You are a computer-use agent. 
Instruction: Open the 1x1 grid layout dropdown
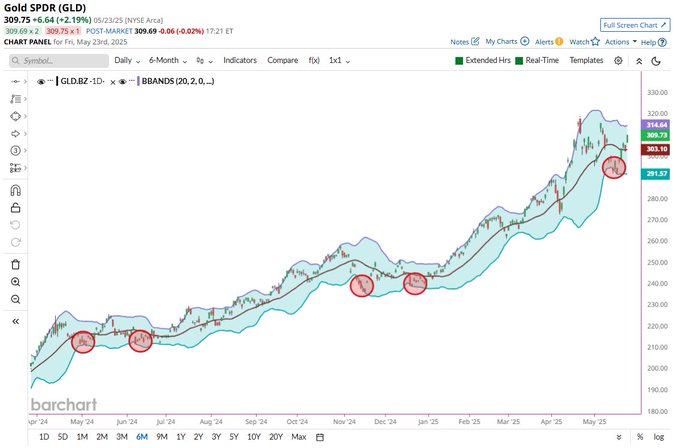click(x=339, y=61)
